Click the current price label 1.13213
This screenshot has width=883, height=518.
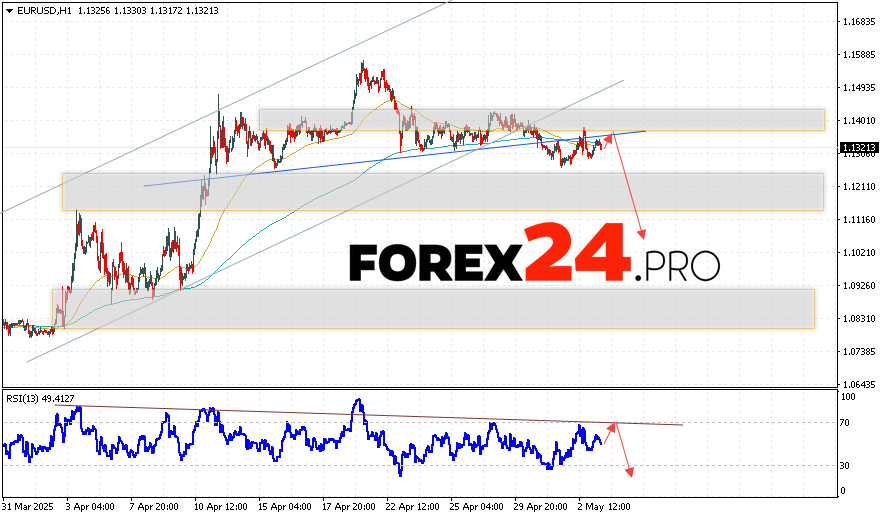coord(858,148)
